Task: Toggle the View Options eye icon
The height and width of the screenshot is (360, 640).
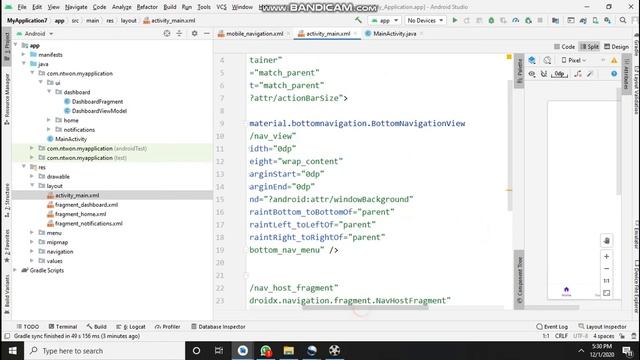Action: (532, 74)
